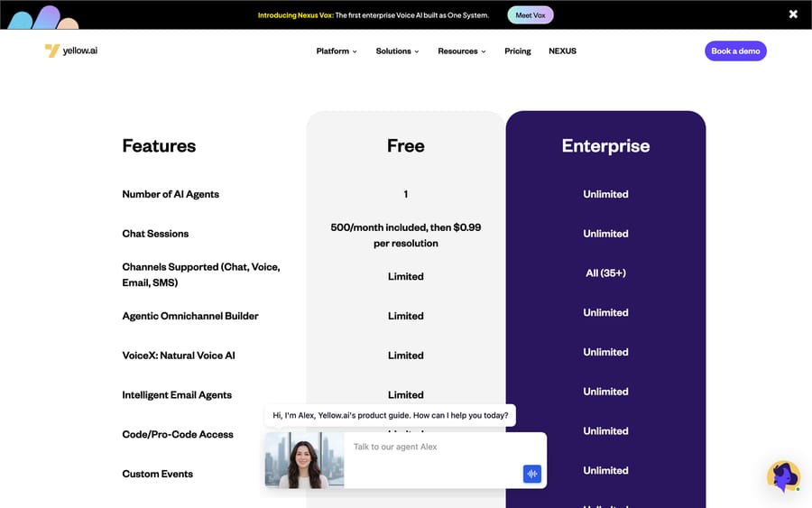
Task: Click the yellow.ai logo
Action: click(71, 51)
